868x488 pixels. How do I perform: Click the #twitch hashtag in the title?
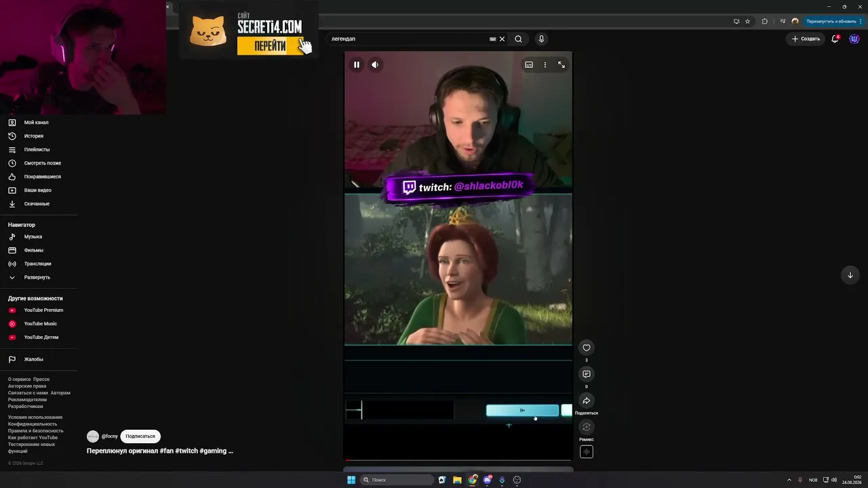point(186,451)
